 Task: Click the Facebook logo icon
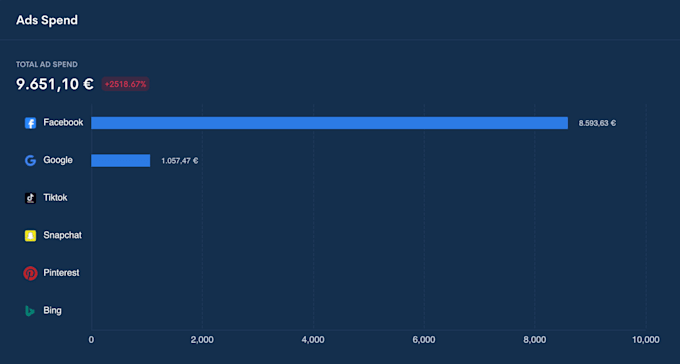click(30, 123)
